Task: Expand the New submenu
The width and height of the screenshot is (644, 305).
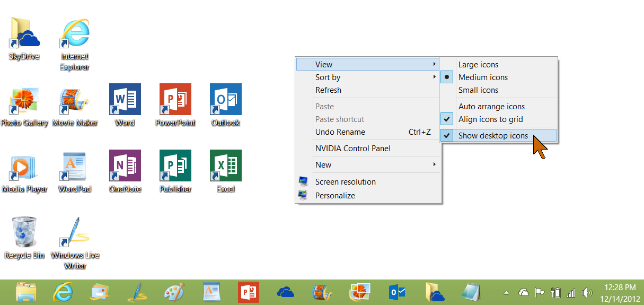Action: 368,165
